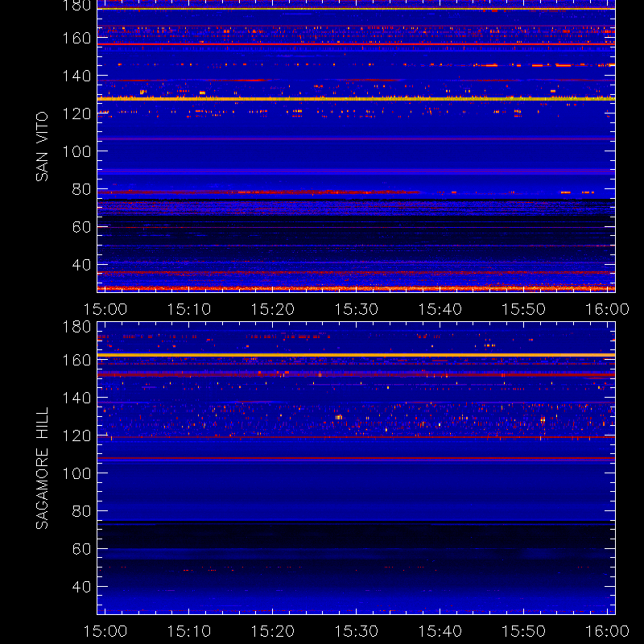Click 15:00 time label under Sagamore Hill plot

(105, 631)
